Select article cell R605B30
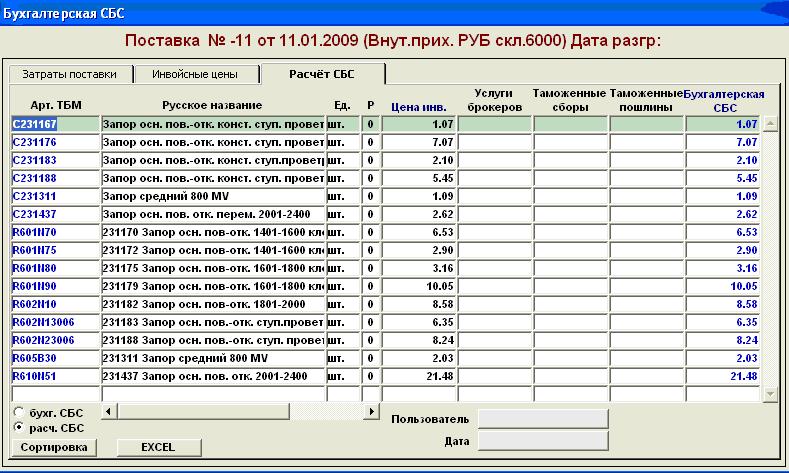 pos(55,358)
